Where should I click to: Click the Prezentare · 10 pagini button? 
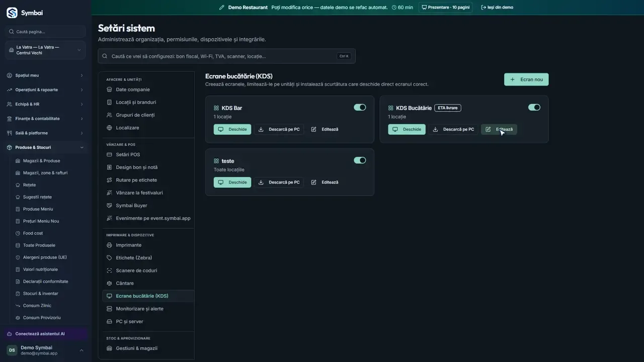pos(445,8)
